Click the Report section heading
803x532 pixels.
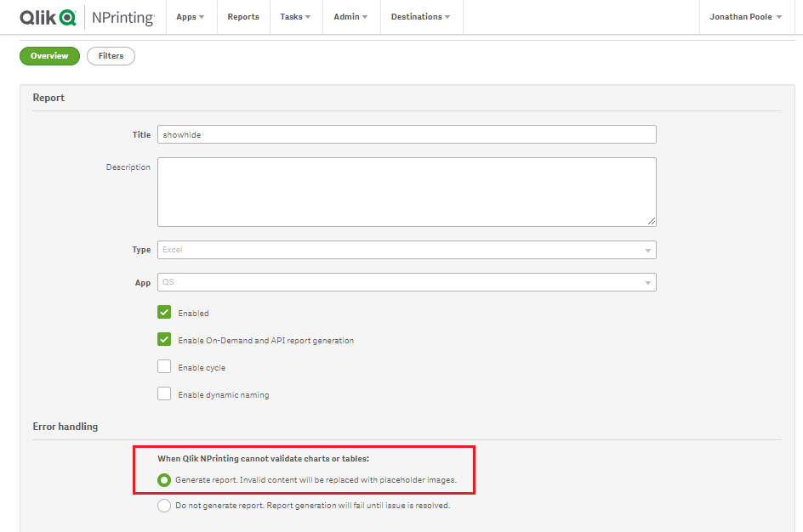click(x=48, y=98)
